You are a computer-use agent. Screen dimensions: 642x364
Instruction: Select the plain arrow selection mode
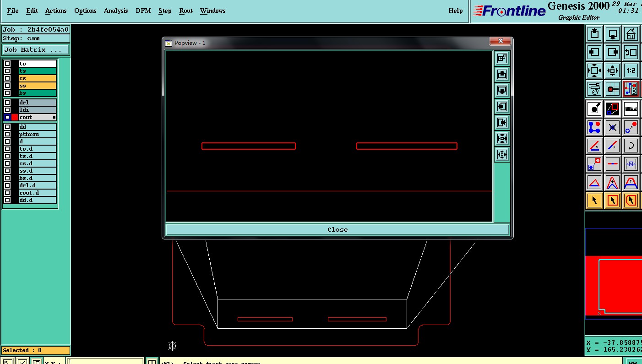tap(594, 201)
